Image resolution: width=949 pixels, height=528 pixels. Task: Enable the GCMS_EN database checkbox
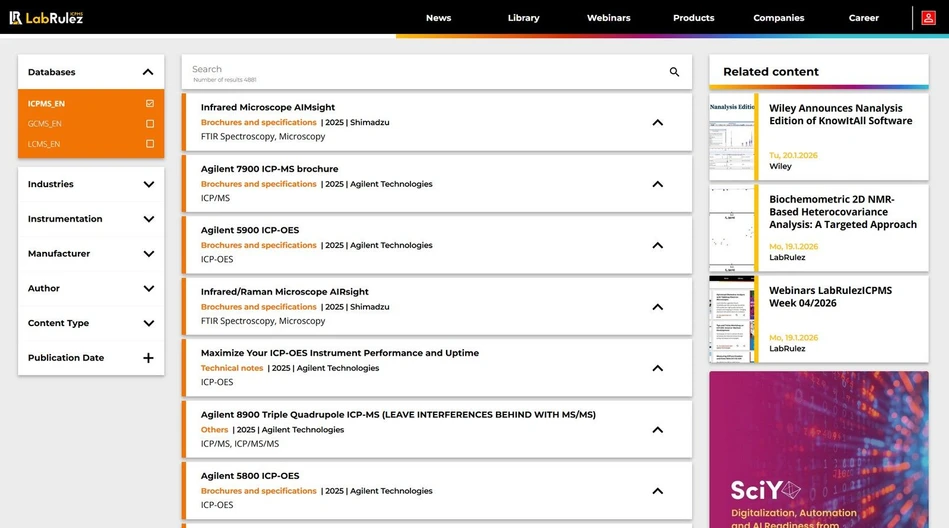150,124
